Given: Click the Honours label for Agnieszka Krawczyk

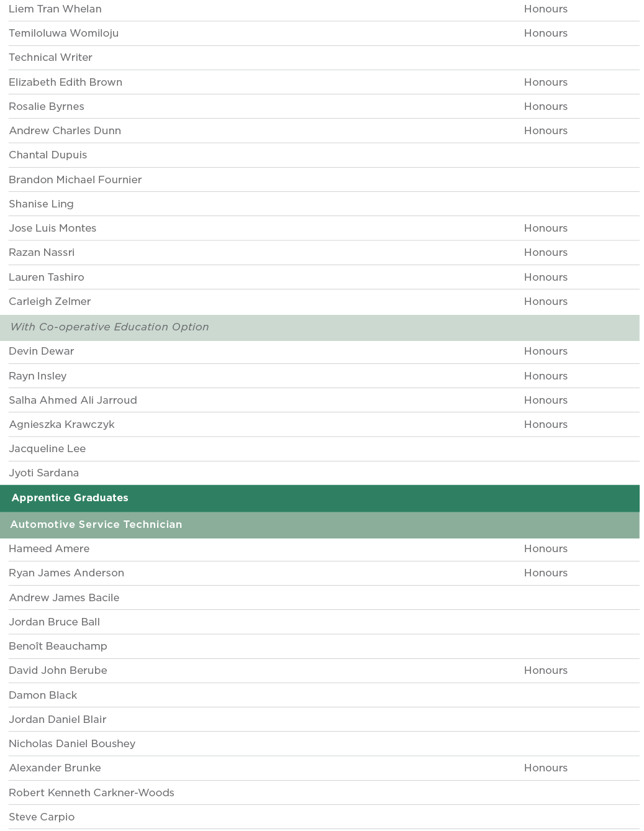Looking at the screenshot, I should coord(545,425).
